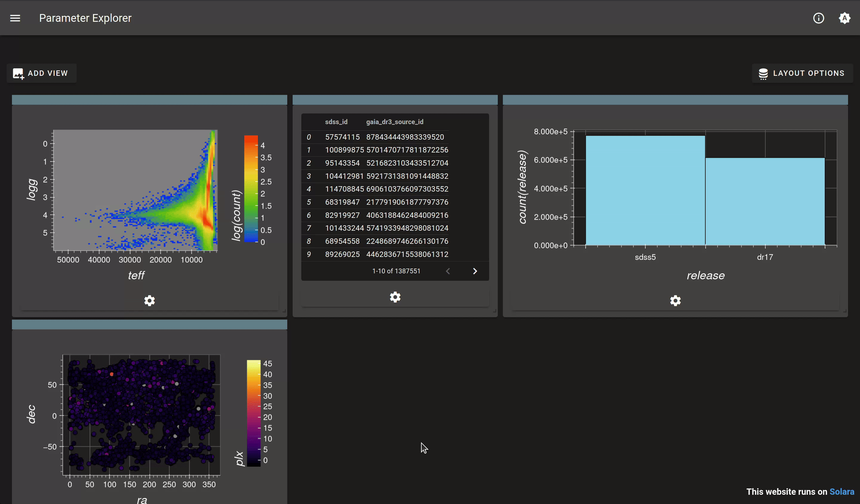Click gaia id 878434443983339520
This screenshot has width=860, height=504.
click(405, 137)
